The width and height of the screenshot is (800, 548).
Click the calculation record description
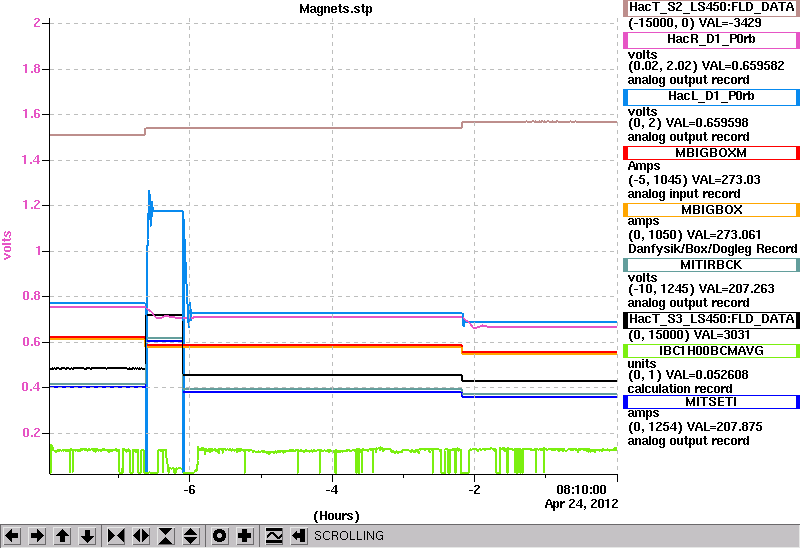pyautogui.click(x=680, y=389)
